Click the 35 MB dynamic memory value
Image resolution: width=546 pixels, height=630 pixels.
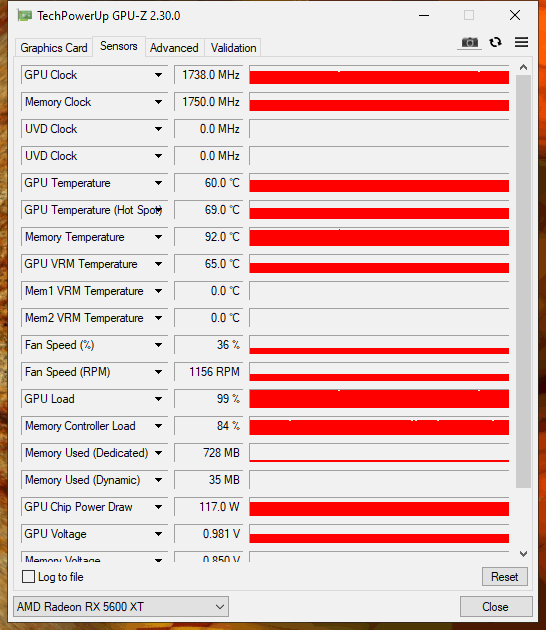pos(209,480)
